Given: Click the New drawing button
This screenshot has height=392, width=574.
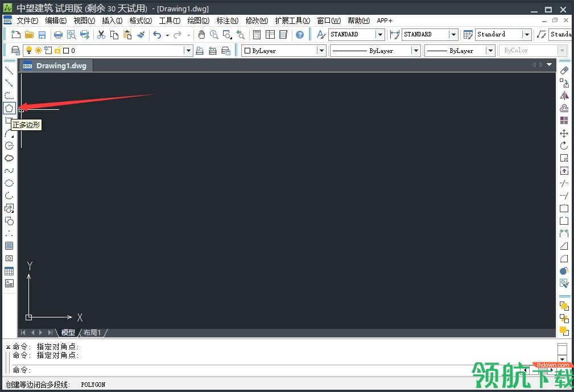Looking at the screenshot, I should coord(16,35).
